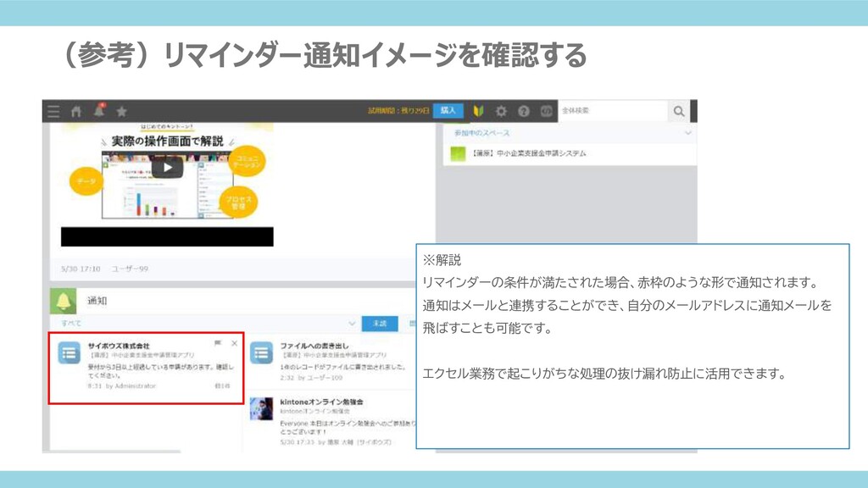Viewport: 868px width, 488px height.
Task: Click the magnifying glass search button
Action: coord(679,111)
